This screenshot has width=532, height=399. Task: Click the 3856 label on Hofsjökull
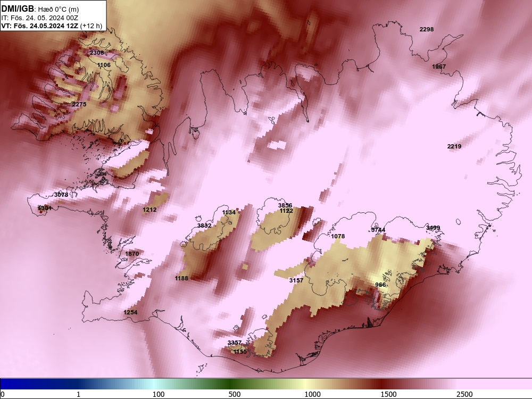point(285,205)
